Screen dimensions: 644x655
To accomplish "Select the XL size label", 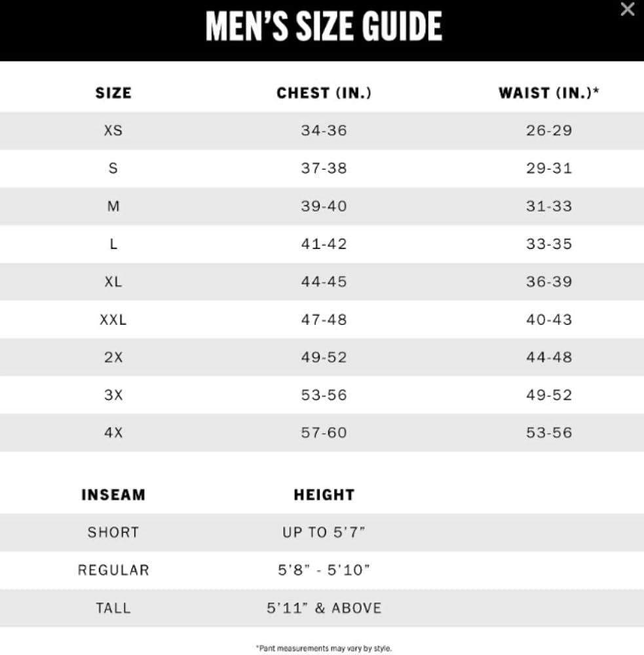I will point(113,282).
